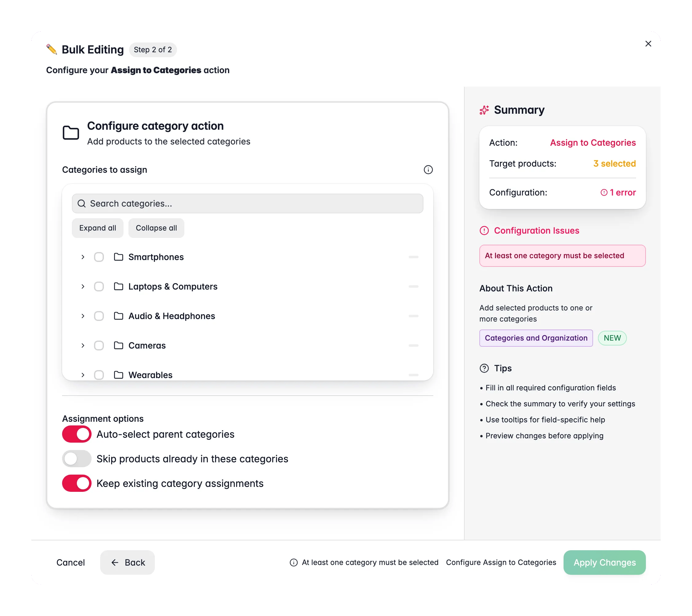Viewport: 692px width, 616px height.
Task: Check the Audio & Headphones checkbox
Action: click(x=99, y=316)
